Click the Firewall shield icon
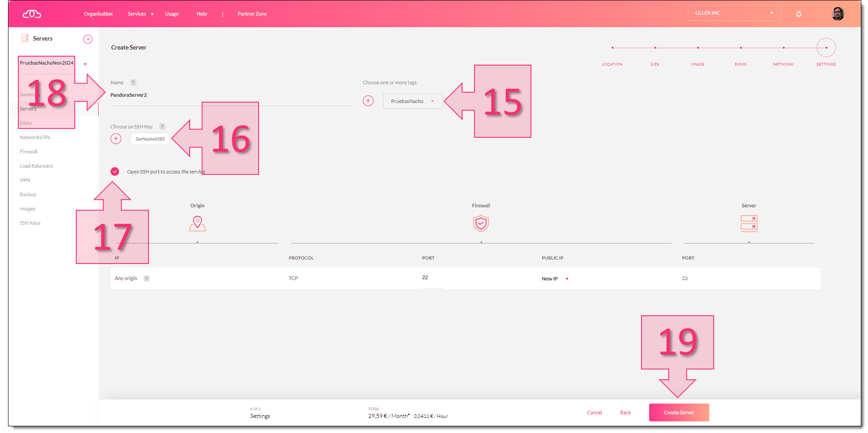The width and height of the screenshot is (868, 433). point(481,223)
